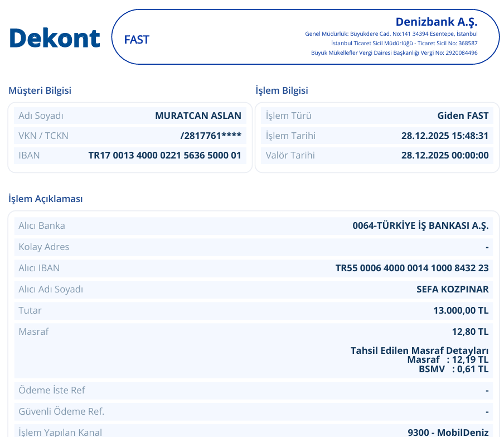Image resolution: width=504 pixels, height=437 pixels.
Task: Click Tahsil Edilen Masraf Detayları text
Action: pyautogui.click(x=419, y=350)
